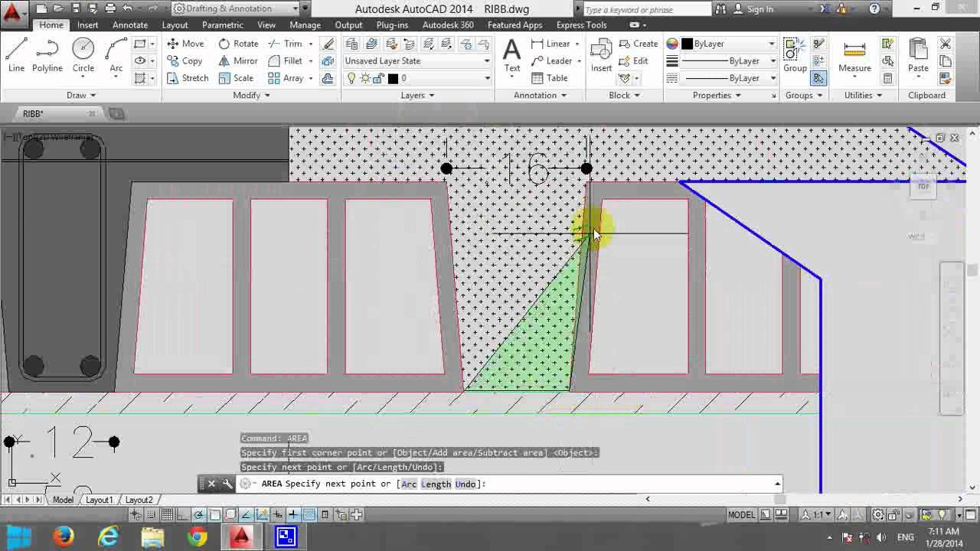Open the lineweight ByLayer dropdown
980x551 pixels.
(728, 61)
